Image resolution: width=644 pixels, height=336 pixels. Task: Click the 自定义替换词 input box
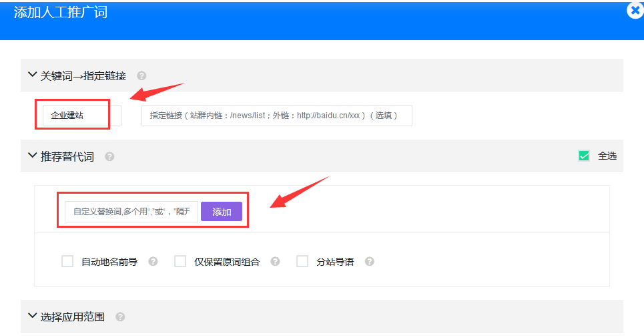(x=131, y=212)
